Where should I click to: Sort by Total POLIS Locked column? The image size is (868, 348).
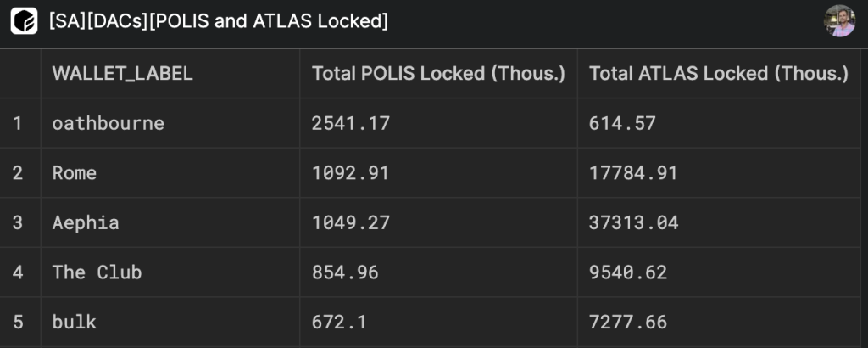click(438, 74)
